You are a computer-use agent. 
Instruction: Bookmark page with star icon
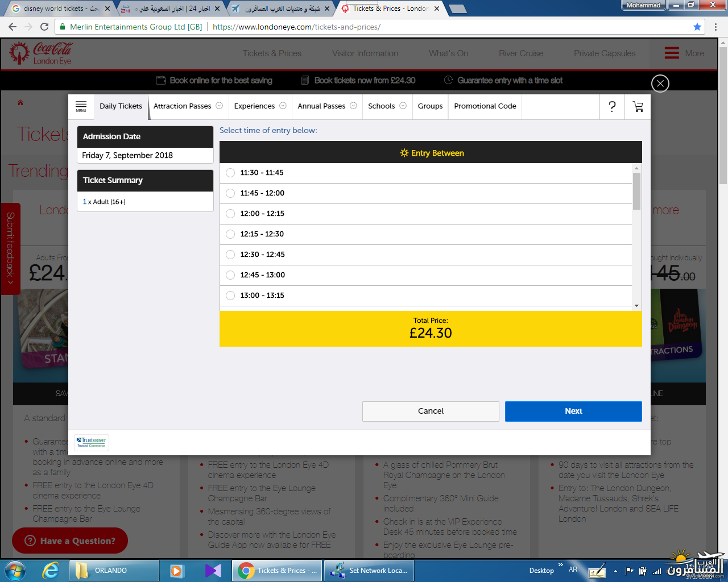(x=697, y=27)
